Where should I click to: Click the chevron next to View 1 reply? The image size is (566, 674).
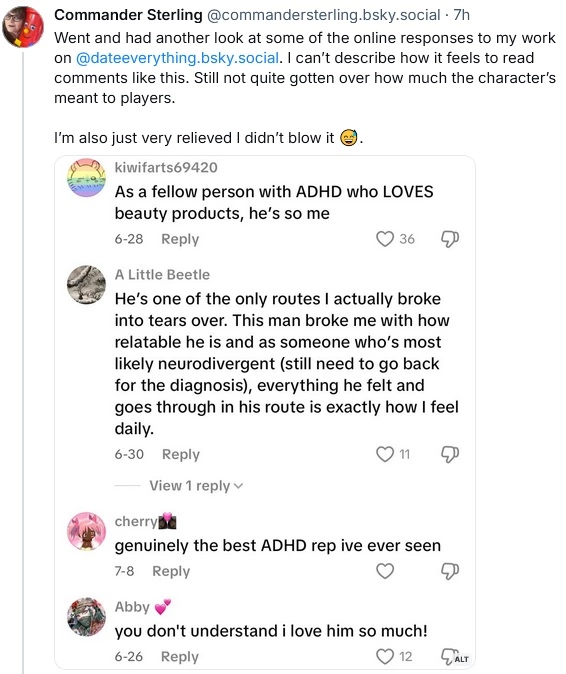tap(238, 486)
